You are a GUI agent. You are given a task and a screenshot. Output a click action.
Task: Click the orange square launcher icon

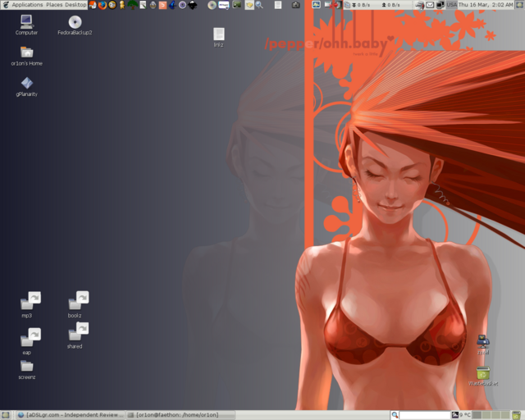coord(162,5)
